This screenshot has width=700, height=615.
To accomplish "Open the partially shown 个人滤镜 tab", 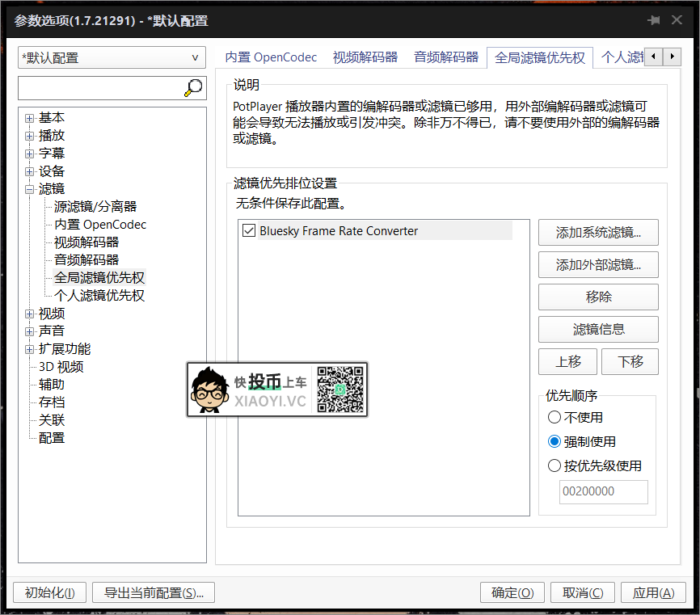I will coord(622,57).
